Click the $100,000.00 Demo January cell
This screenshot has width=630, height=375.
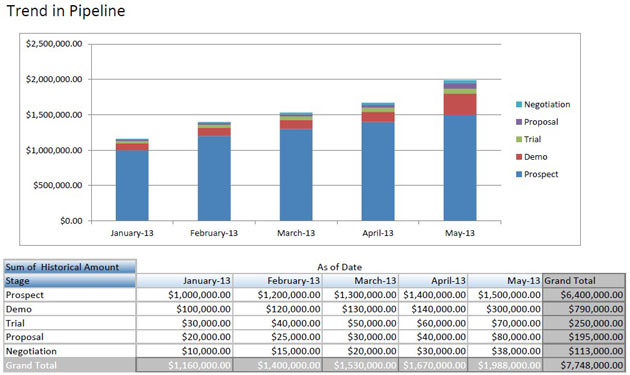(x=184, y=309)
